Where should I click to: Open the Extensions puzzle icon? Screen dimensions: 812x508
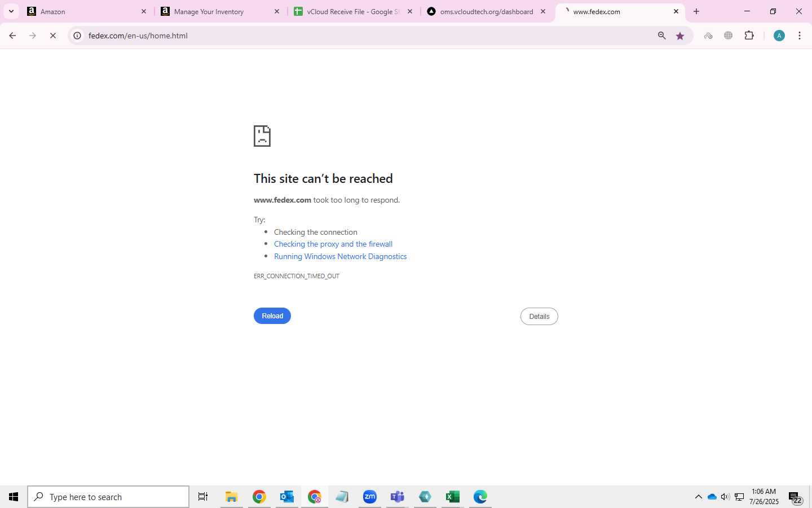749,36
